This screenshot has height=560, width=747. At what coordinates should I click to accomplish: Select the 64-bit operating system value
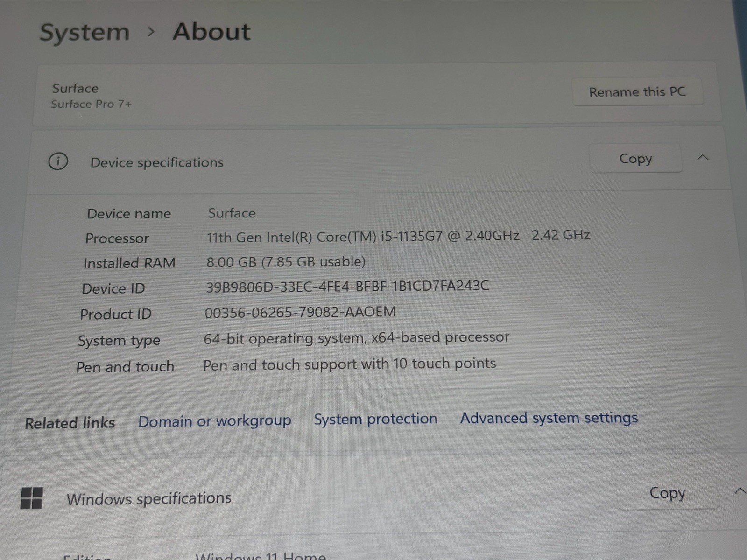click(356, 338)
